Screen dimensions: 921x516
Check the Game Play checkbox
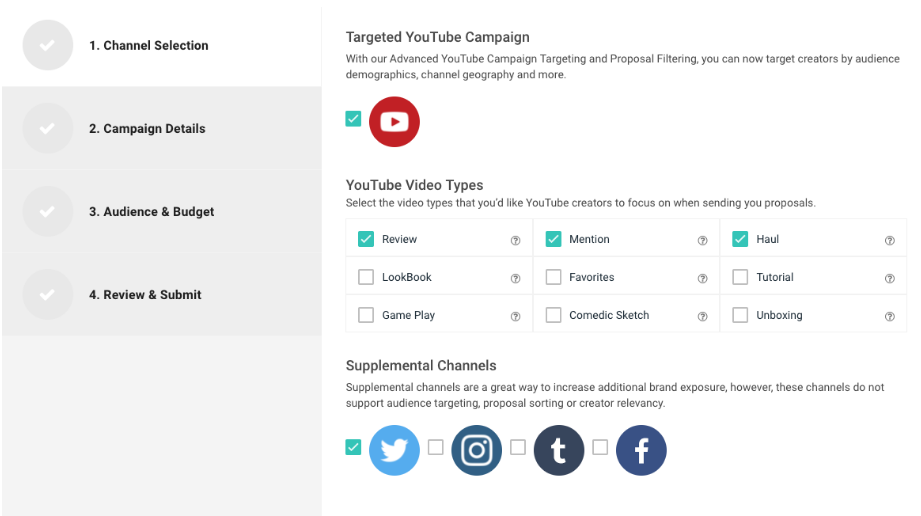click(366, 315)
